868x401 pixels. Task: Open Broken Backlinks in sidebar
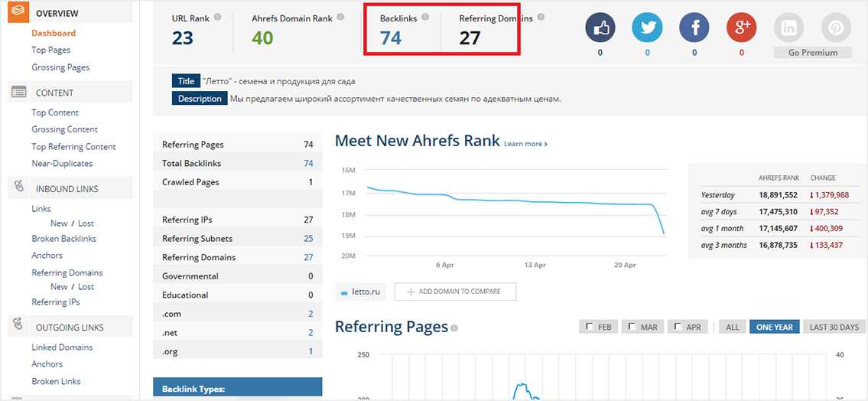pos(63,239)
